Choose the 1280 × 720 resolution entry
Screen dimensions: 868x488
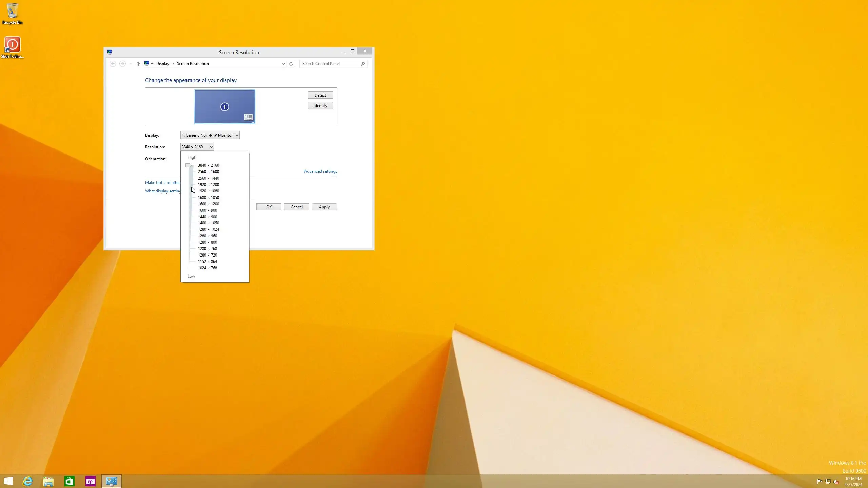point(207,255)
